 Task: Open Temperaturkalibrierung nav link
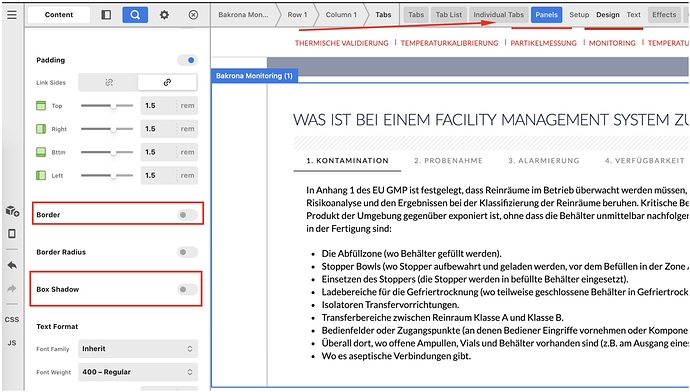click(449, 43)
